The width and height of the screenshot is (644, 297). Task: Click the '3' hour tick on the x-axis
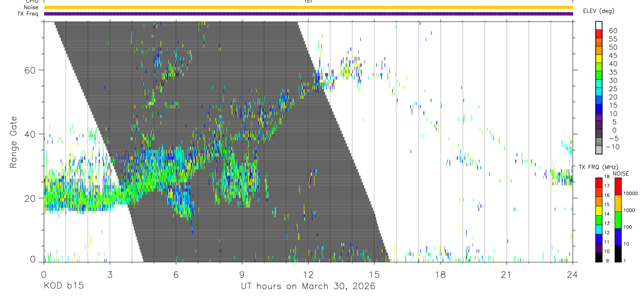tap(110, 274)
